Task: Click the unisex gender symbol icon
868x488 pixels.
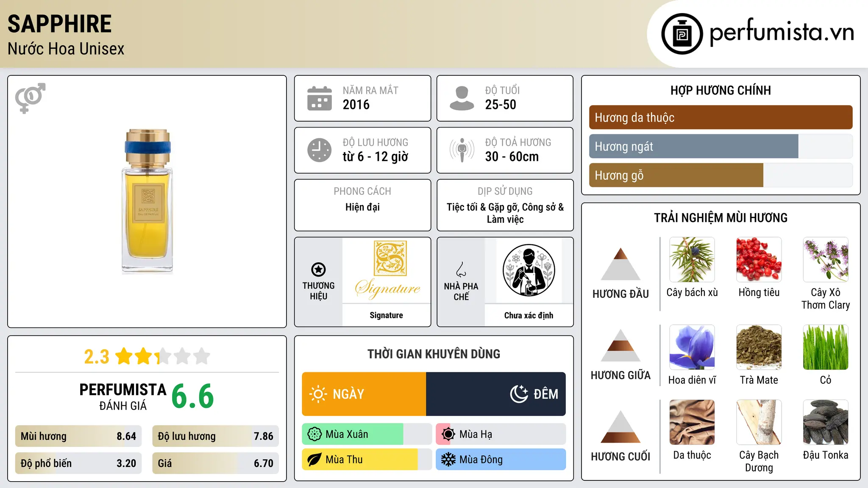Action: coord(30,98)
